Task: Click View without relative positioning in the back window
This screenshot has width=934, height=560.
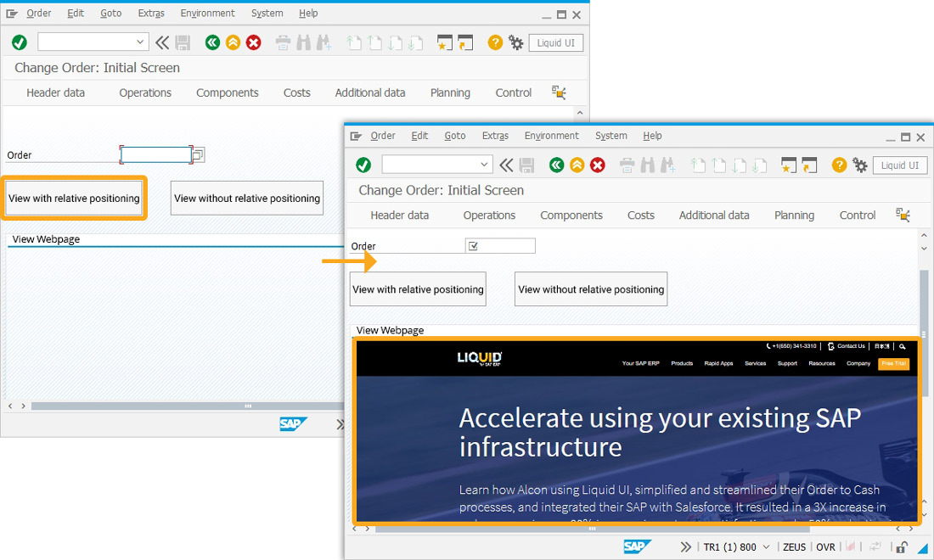Action: 246,199
